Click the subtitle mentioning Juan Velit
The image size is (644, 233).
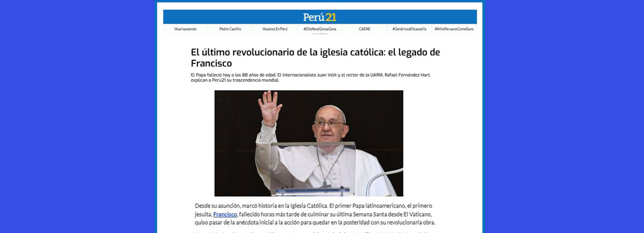310,77
